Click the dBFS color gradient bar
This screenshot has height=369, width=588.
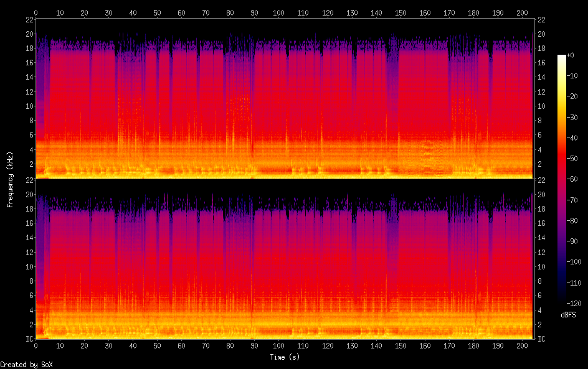click(561, 179)
